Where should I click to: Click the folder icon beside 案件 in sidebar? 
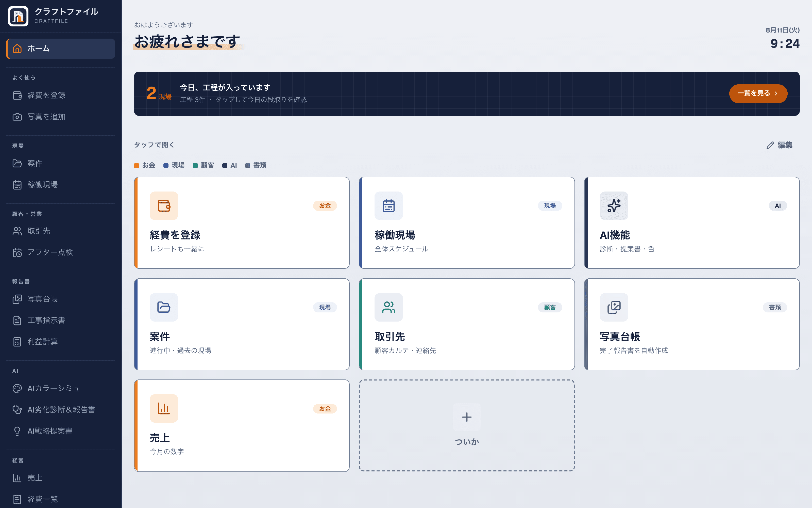point(17,163)
